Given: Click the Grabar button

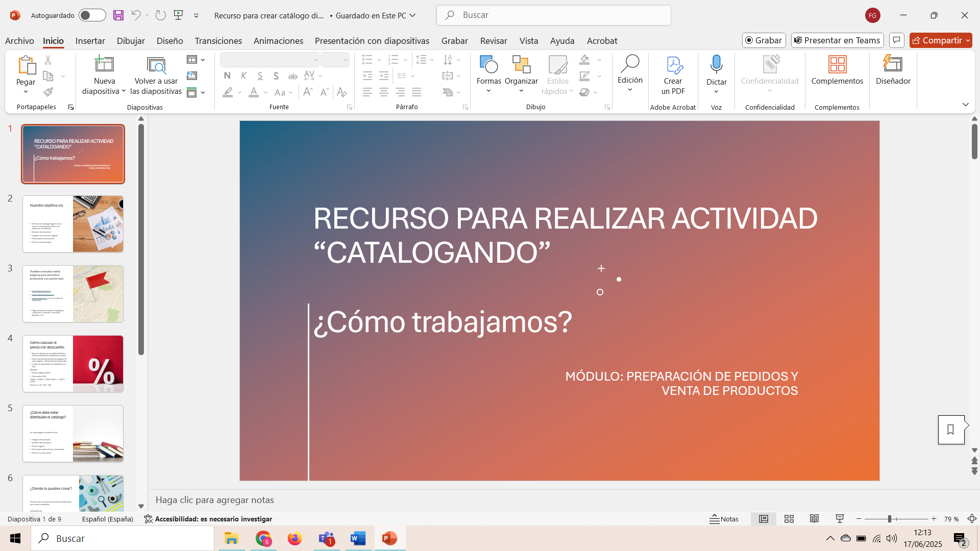Looking at the screenshot, I should point(764,40).
